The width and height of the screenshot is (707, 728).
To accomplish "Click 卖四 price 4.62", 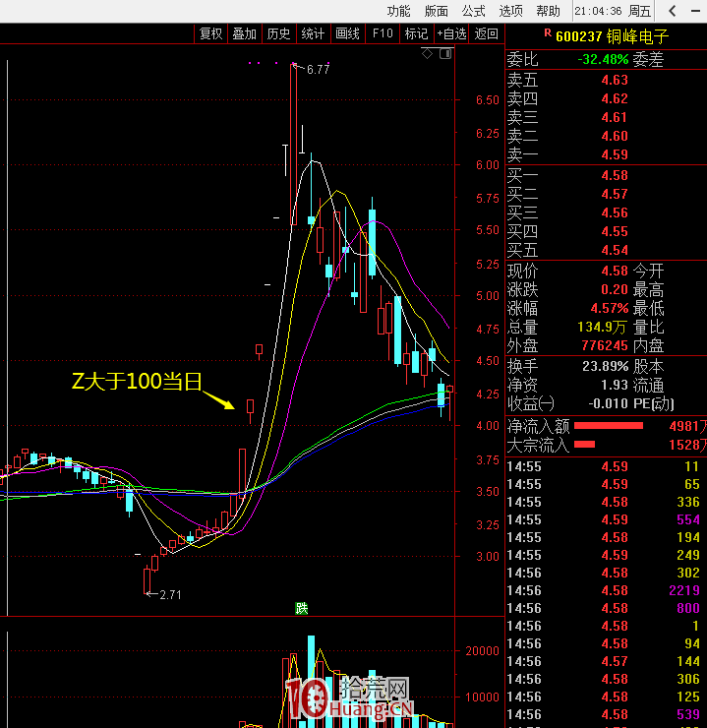I will pos(615,98).
